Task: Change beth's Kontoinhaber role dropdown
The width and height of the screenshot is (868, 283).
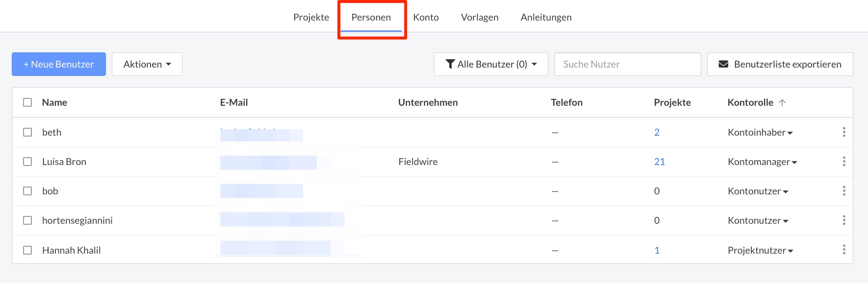Action: tap(760, 132)
